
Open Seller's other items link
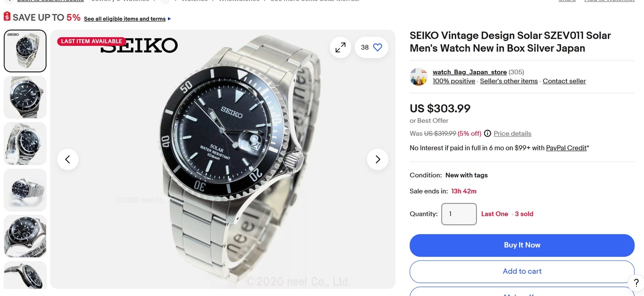pos(509,81)
